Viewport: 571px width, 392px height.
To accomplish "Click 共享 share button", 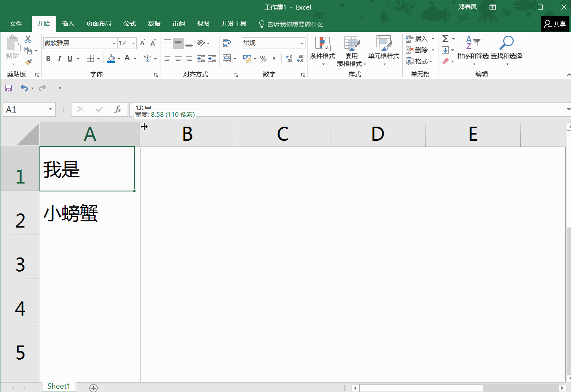I will (555, 24).
